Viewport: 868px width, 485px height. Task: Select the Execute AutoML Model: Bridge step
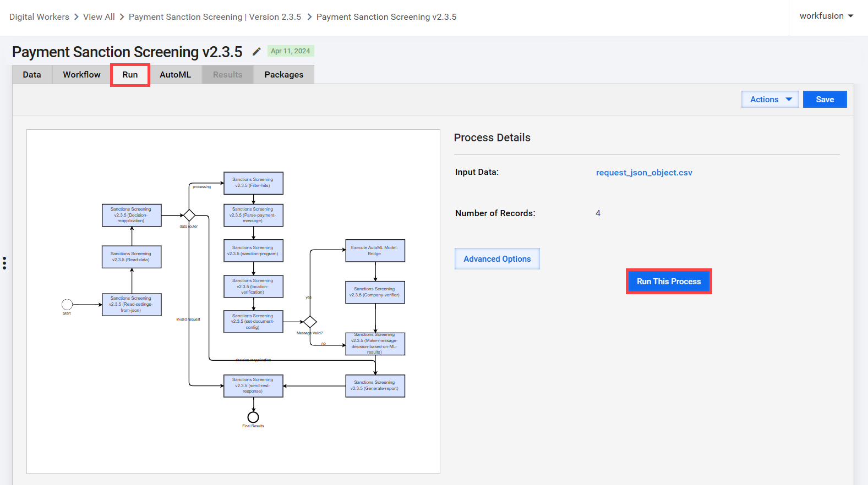(375, 251)
